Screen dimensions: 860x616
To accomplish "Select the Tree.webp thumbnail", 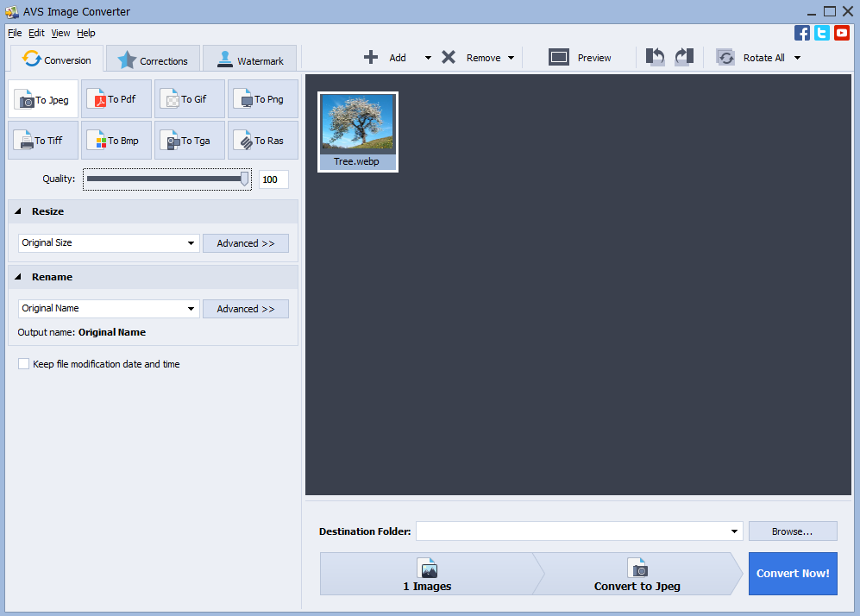I will pos(358,132).
